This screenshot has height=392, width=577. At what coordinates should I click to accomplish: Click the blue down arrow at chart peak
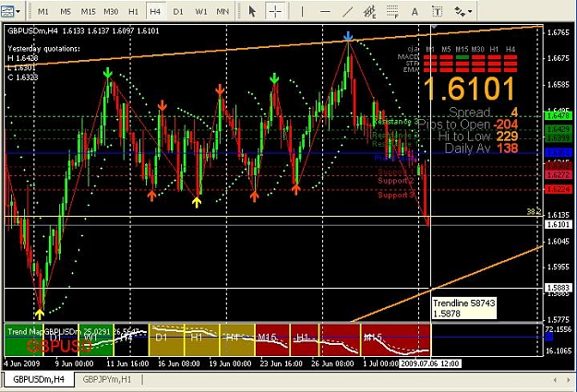point(348,36)
